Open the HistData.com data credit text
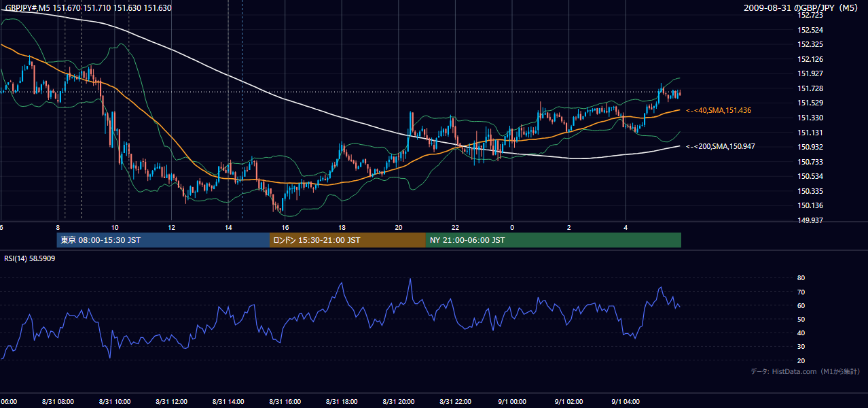The image size is (868, 408). (806, 371)
